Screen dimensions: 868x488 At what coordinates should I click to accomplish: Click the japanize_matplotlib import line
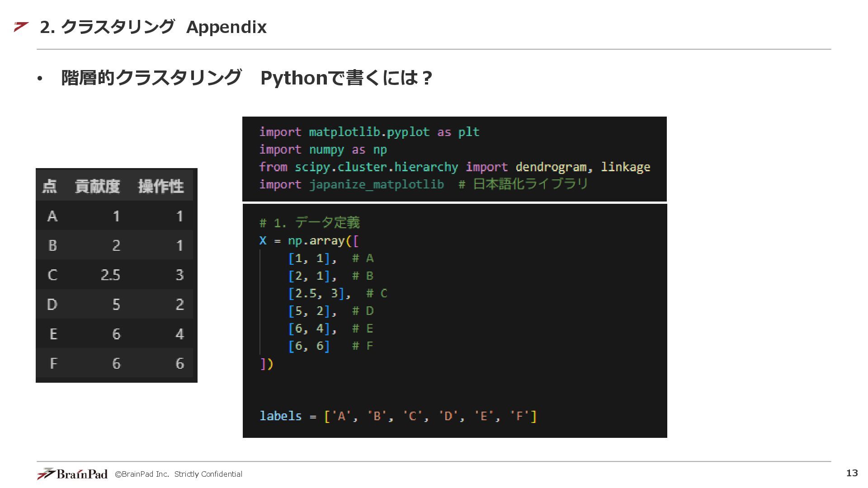(x=423, y=184)
